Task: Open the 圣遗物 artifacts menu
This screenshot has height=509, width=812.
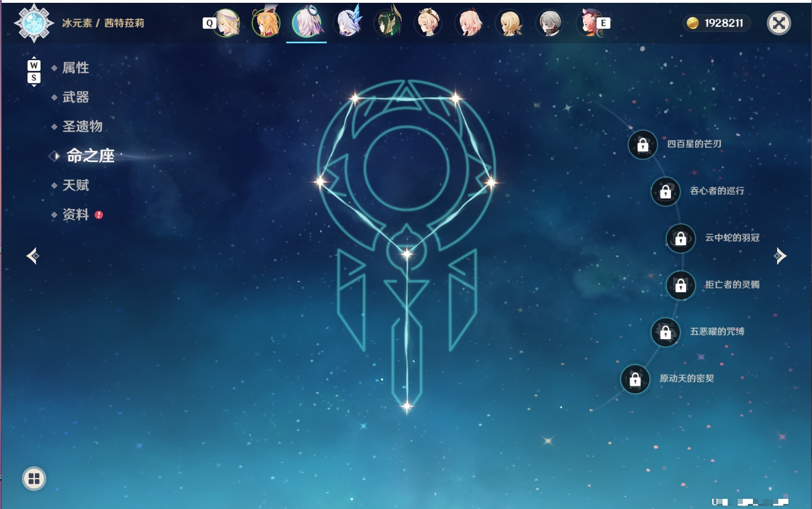Action: (x=82, y=127)
